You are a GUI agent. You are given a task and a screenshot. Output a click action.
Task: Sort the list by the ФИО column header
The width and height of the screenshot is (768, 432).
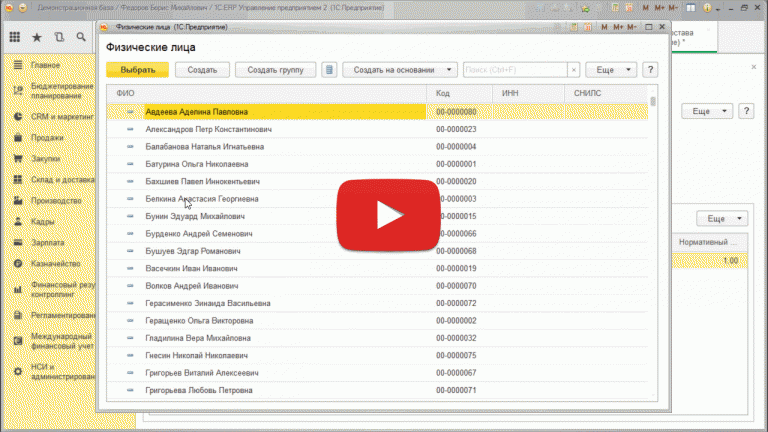point(266,93)
